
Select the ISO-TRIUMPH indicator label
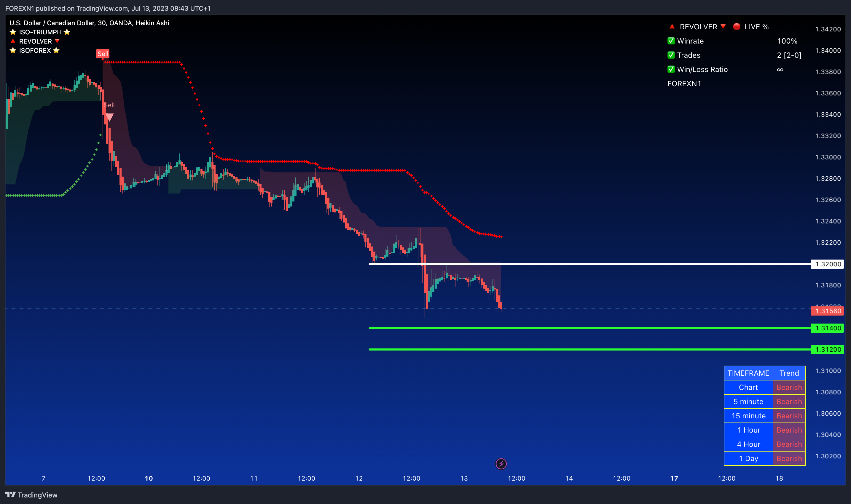point(40,32)
